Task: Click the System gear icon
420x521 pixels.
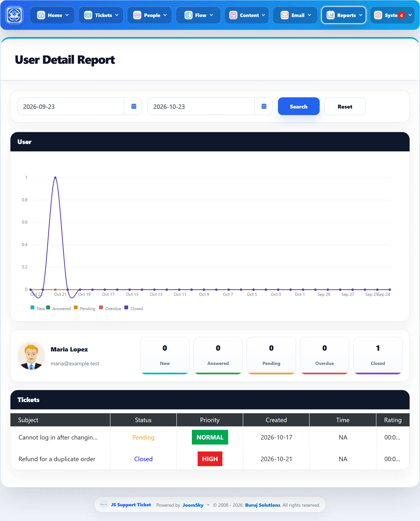Action: click(x=378, y=15)
